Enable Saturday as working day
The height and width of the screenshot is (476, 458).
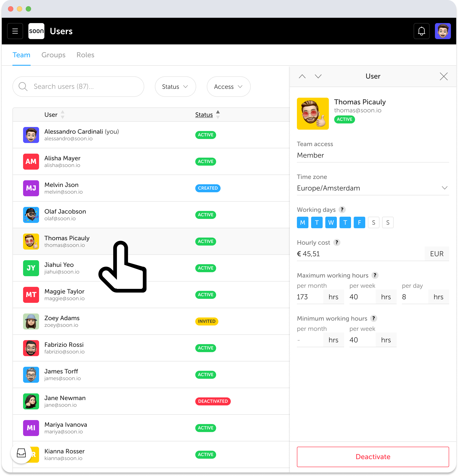[373, 222]
